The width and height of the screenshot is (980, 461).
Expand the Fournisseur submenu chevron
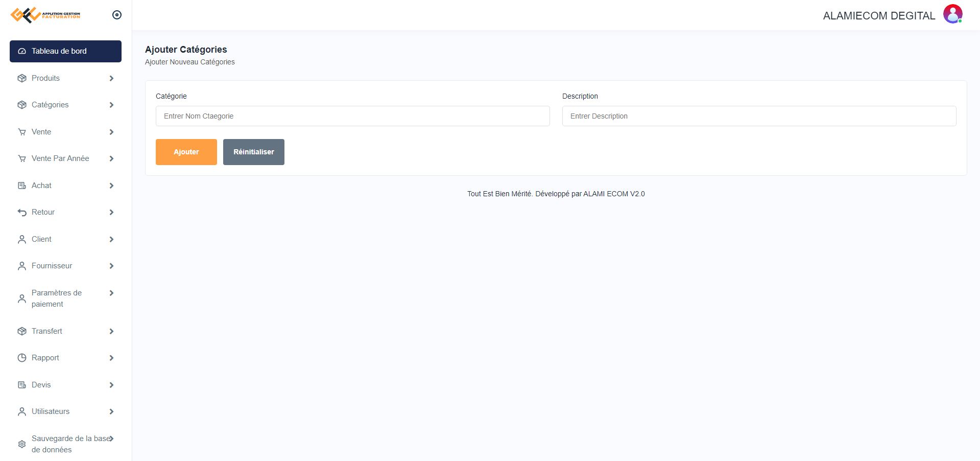tap(111, 266)
